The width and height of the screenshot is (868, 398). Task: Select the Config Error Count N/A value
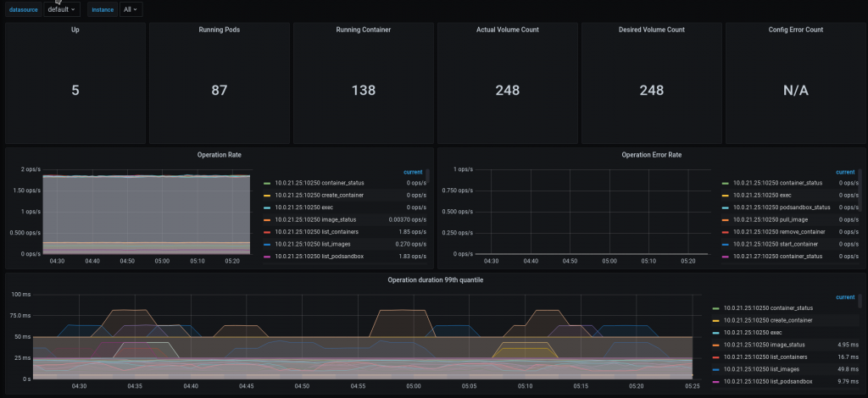[795, 90]
